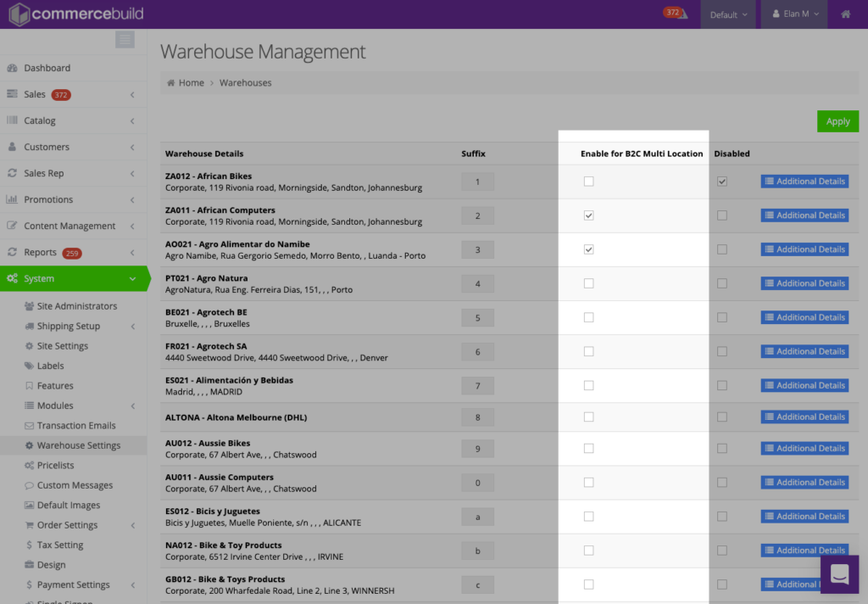Click the home icon in the top bar
868x604 pixels.
pyautogui.click(x=844, y=14)
